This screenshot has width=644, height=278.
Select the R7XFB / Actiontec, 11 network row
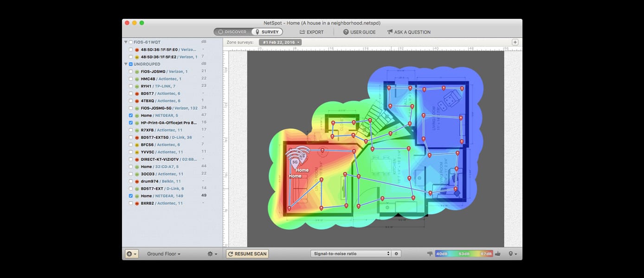172,130
